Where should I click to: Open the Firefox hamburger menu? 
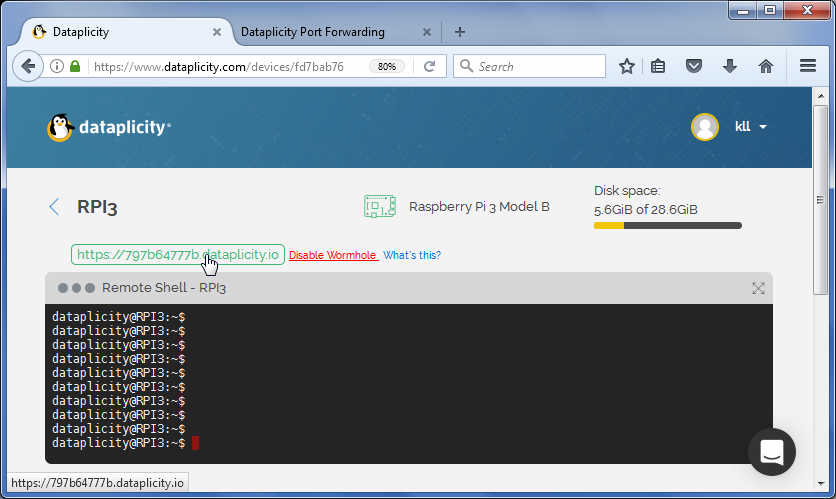808,66
